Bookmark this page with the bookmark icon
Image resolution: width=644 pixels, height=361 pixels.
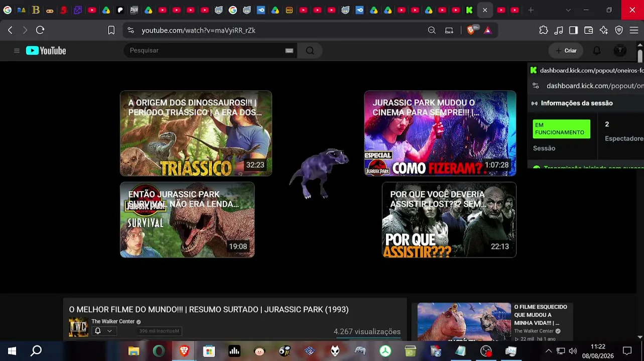coord(111,30)
